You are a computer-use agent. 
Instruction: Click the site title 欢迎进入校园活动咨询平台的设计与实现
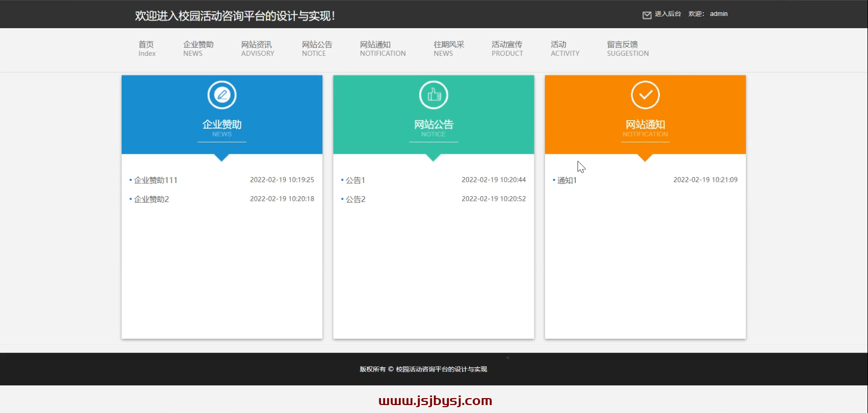click(235, 16)
